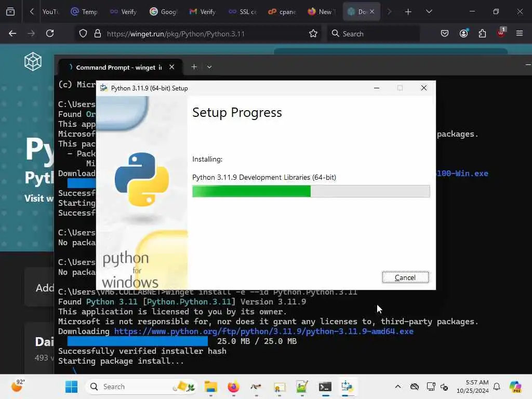Switch to the Gmail Verify tab
This screenshot has height=399, width=532.
pyautogui.click(x=203, y=12)
